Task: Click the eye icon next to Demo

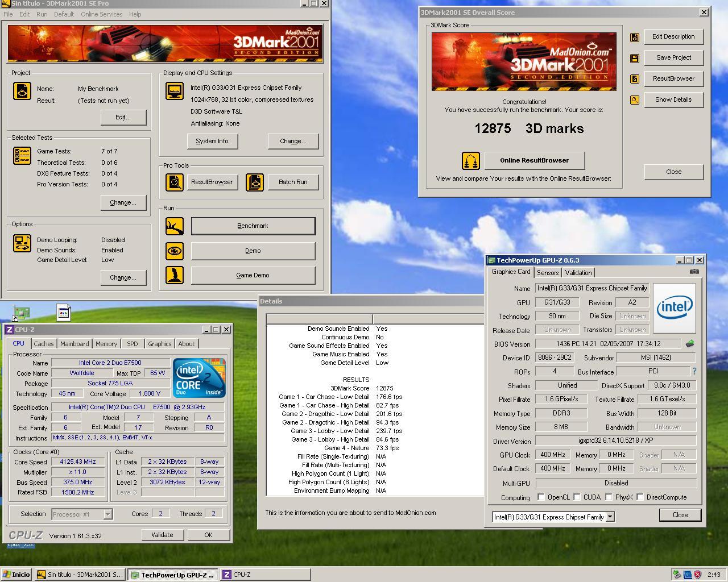Action: click(175, 251)
